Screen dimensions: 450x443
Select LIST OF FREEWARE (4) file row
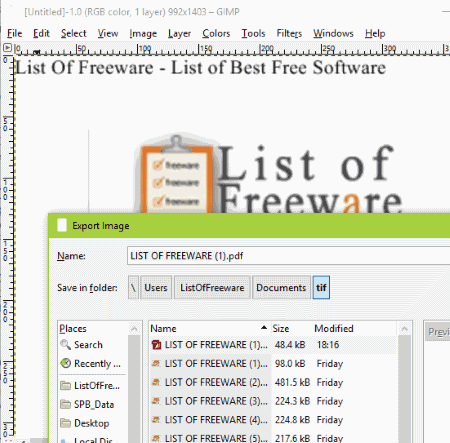pyautogui.click(x=273, y=419)
